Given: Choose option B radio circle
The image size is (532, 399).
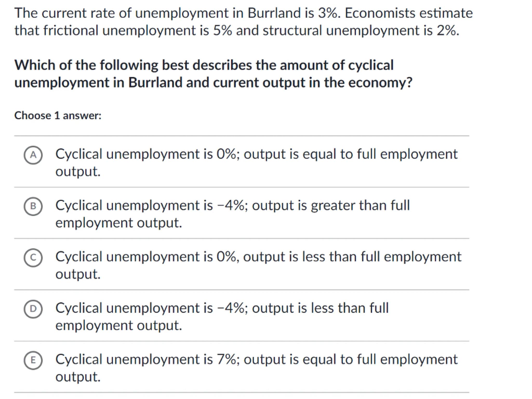Looking at the screenshot, I should [x=33, y=206].
